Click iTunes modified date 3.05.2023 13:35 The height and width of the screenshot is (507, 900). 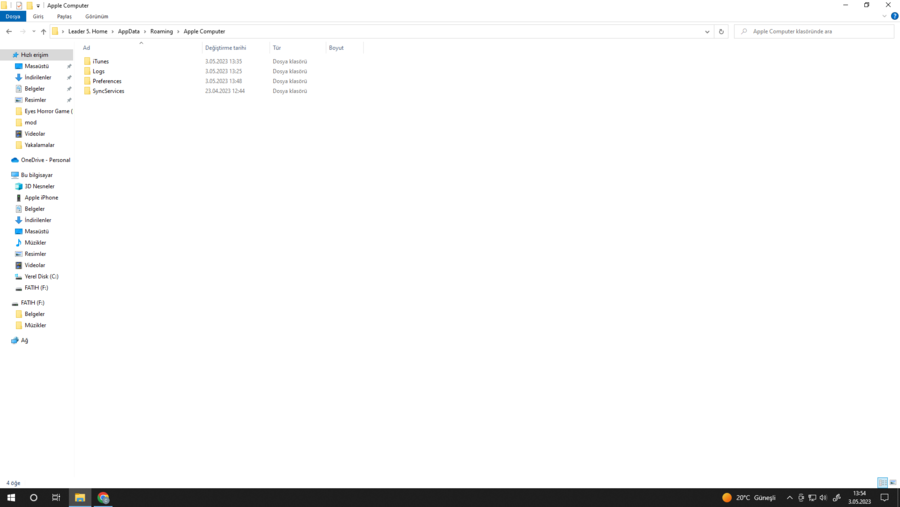(x=223, y=61)
